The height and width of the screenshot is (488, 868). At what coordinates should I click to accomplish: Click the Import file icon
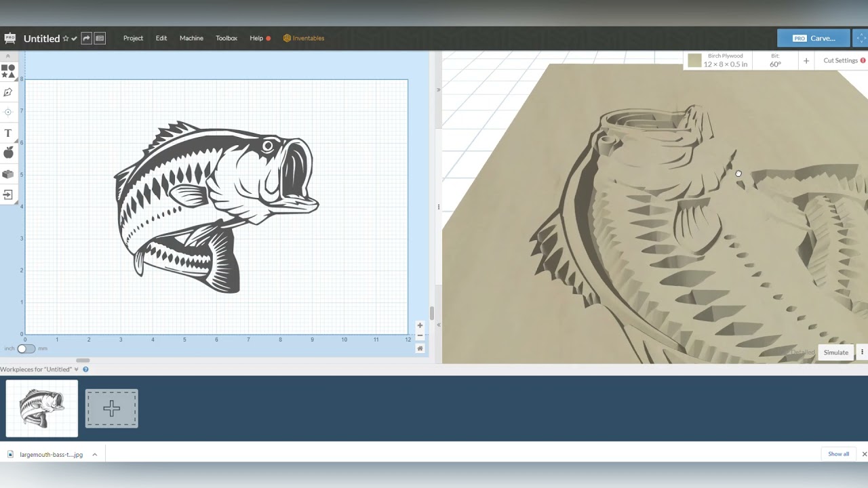(8, 195)
